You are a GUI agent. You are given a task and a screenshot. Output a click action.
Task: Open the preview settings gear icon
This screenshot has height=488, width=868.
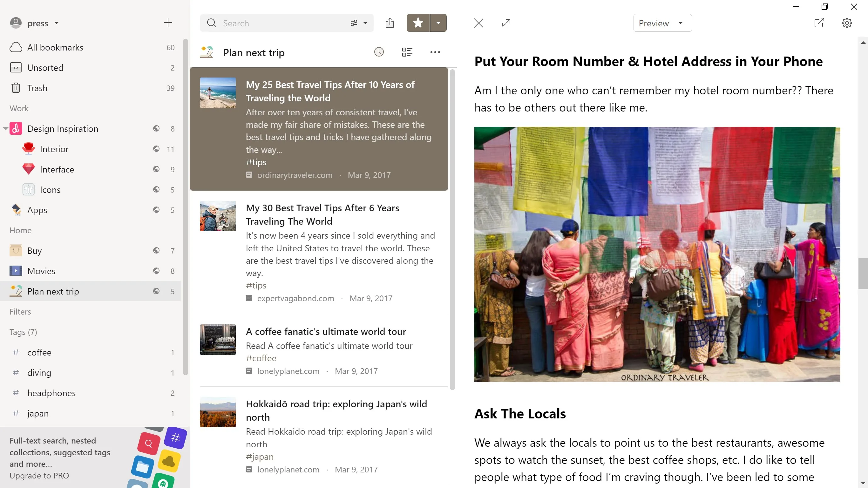pyautogui.click(x=847, y=23)
